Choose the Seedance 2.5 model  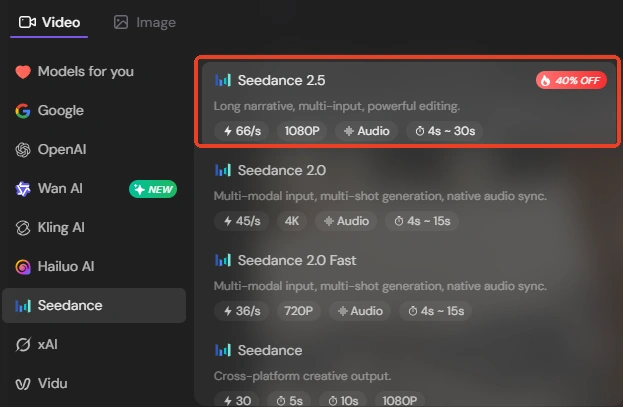pyautogui.click(x=409, y=102)
